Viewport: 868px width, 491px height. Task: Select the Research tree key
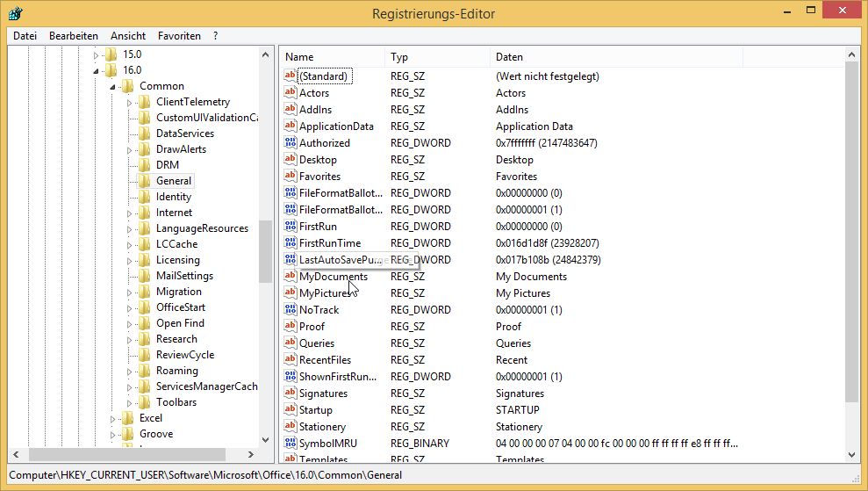(176, 338)
